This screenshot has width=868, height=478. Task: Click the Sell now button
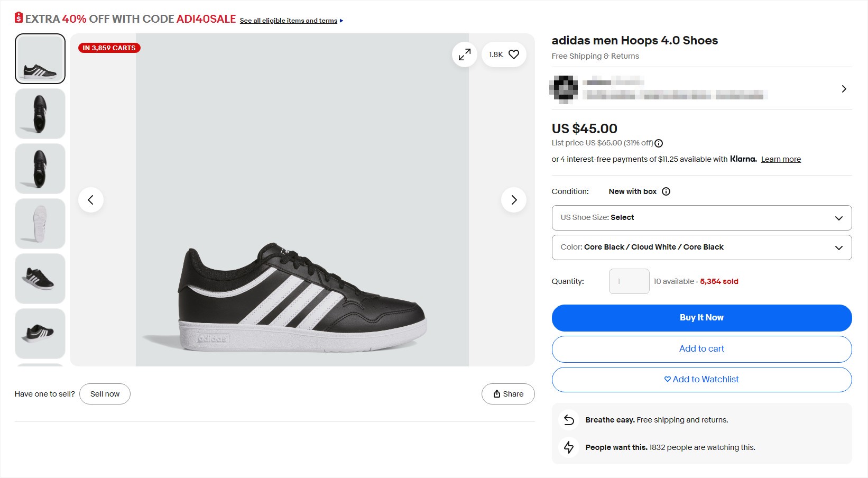click(105, 393)
